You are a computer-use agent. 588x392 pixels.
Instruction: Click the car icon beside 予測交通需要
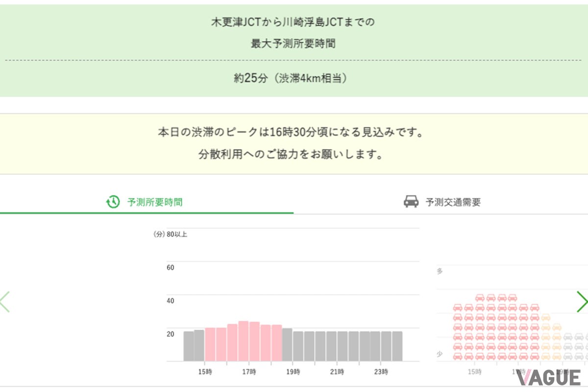point(412,201)
